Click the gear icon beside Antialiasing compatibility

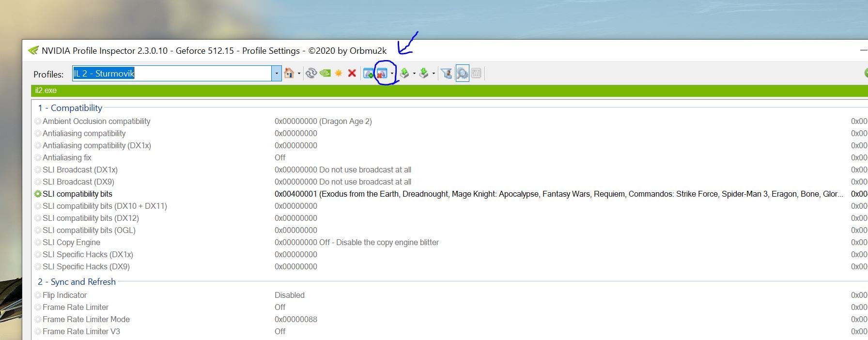coord(38,133)
